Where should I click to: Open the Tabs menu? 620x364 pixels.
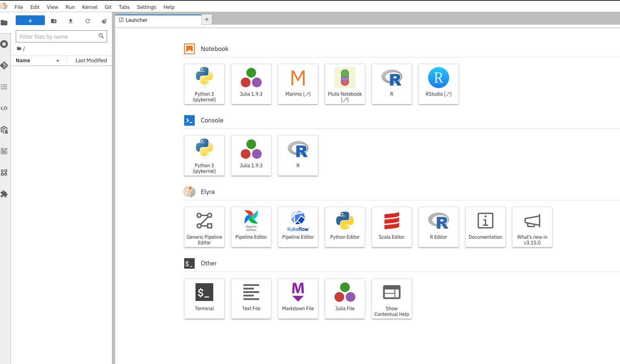coord(124,7)
